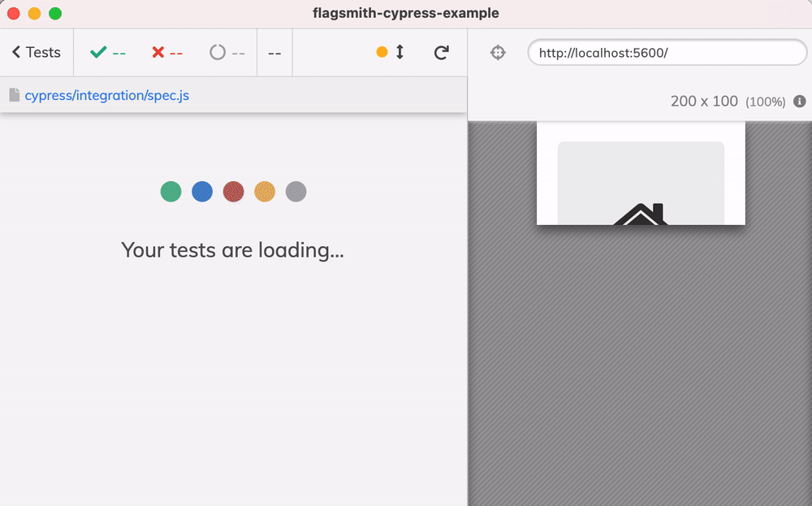Toggle auto-scrolling with the orange dot

[x=382, y=52]
